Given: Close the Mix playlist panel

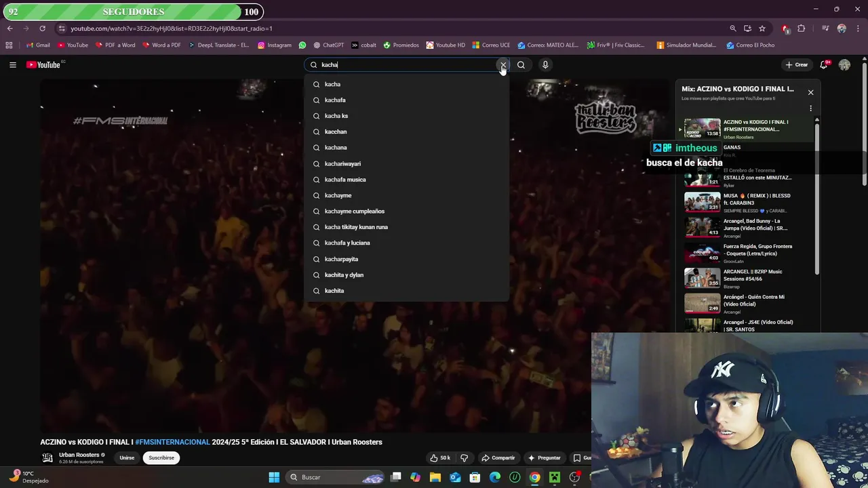Looking at the screenshot, I should (x=810, y=92).
